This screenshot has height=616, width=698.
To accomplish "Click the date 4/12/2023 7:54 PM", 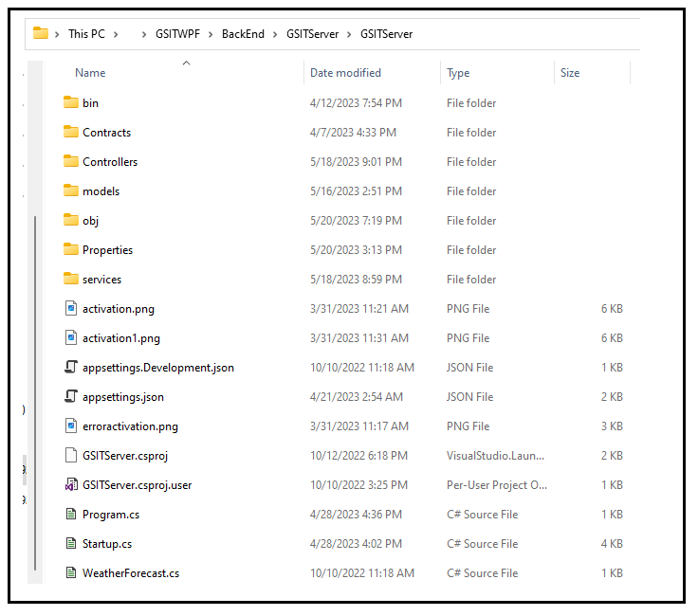I will tap(356, 102).
